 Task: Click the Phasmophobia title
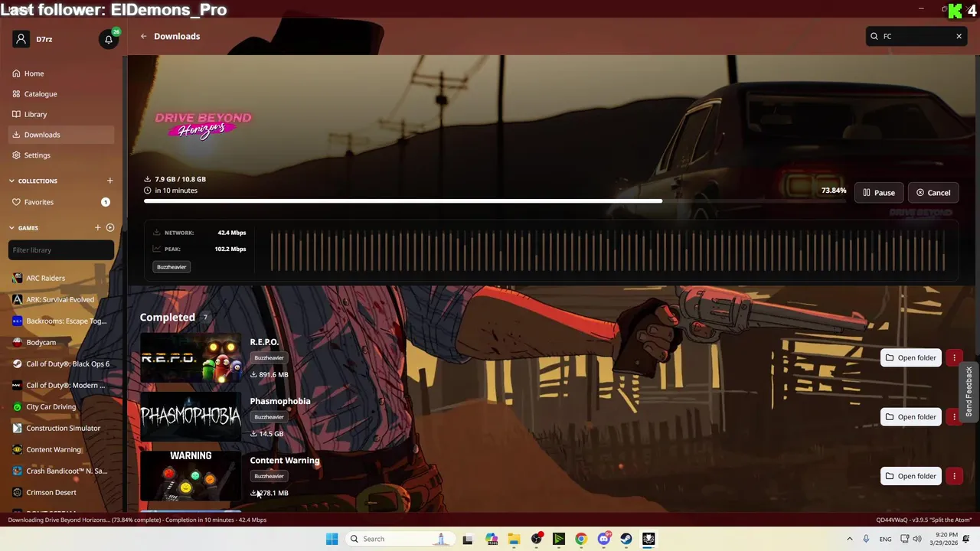click(280, 401)
